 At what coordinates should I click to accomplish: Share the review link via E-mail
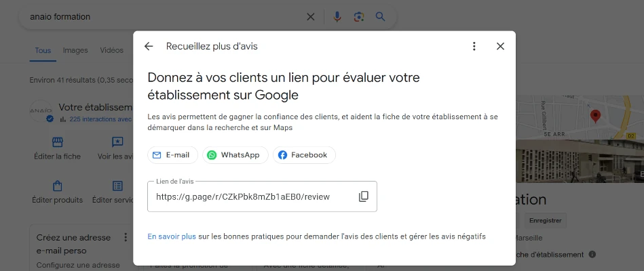click(172, 155)
